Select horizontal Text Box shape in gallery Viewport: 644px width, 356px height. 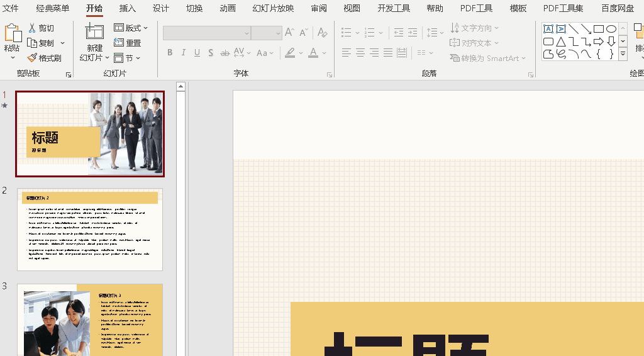pos(548,29)
